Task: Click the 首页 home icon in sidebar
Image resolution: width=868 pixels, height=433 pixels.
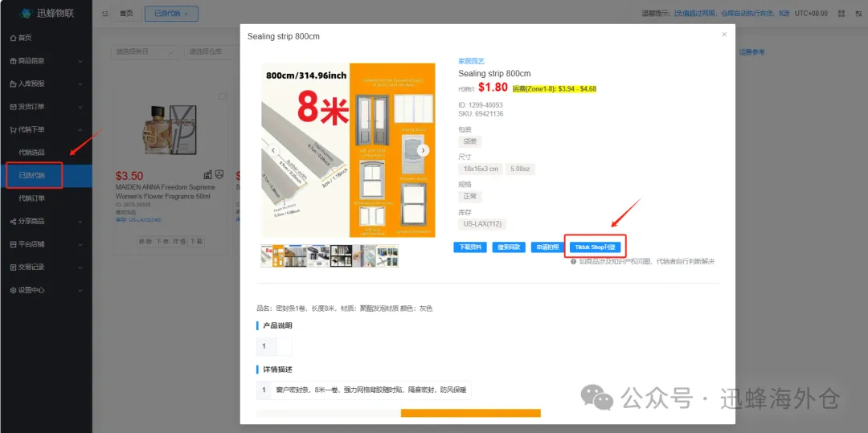Action: click(x=14, y=38)
